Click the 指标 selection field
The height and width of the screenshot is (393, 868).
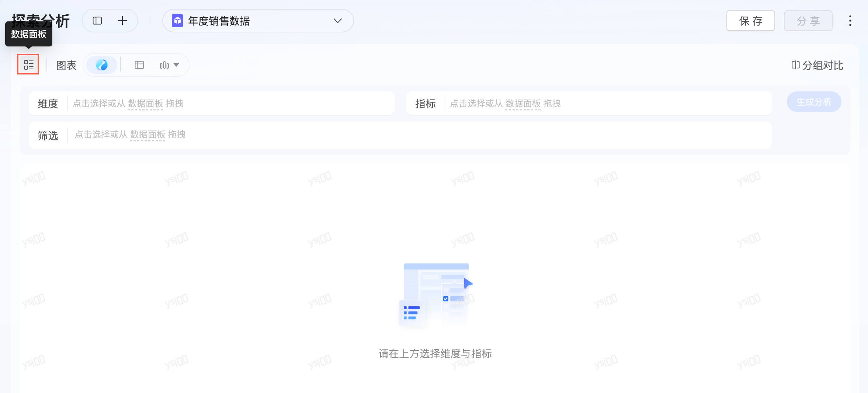(x=589, y=103)
